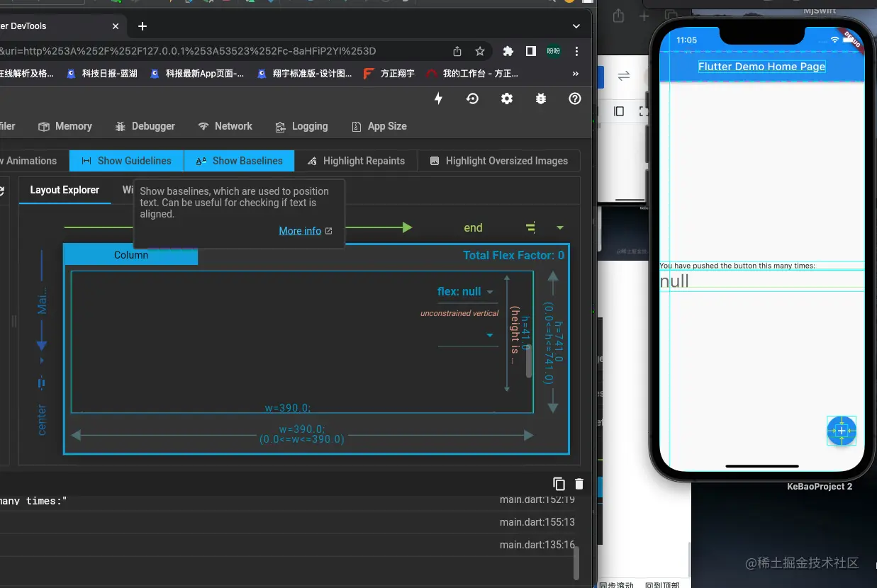This screenshot has width=877, height=588.
Task: Click the double-arrow swap icon in the background window
Action: coord(624,76)
